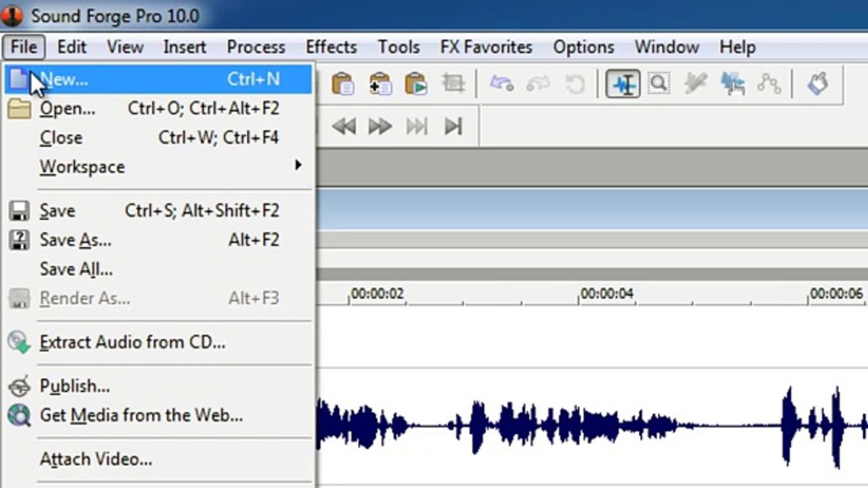The width and height of the screenshot is (868, 488).
Task: Choose Open... from the File menu
Action: (157, 108)
